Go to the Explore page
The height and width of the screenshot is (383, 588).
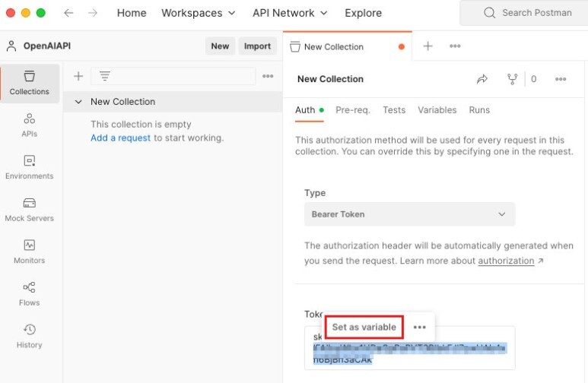pyautogui.click(x=363, y=13)
